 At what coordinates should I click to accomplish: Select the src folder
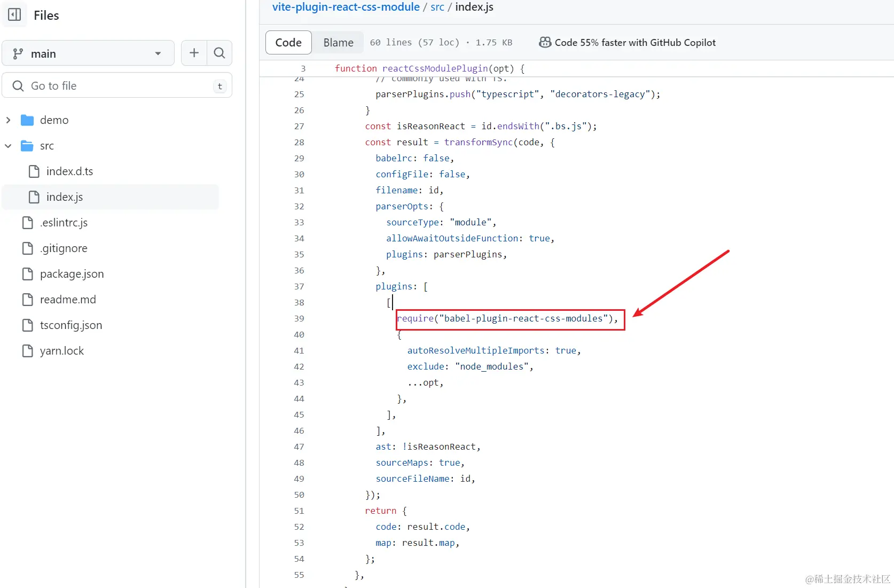[x=46, y=146]
